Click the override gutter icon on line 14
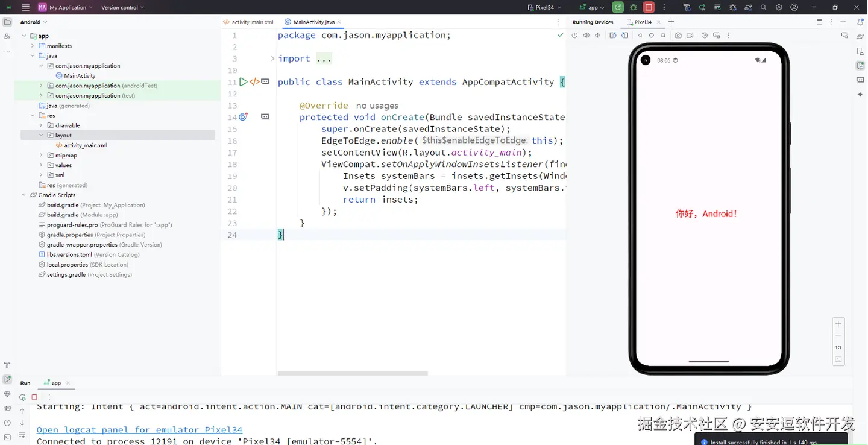The height and width of the screenshot is (445, 868). point(243,117)
